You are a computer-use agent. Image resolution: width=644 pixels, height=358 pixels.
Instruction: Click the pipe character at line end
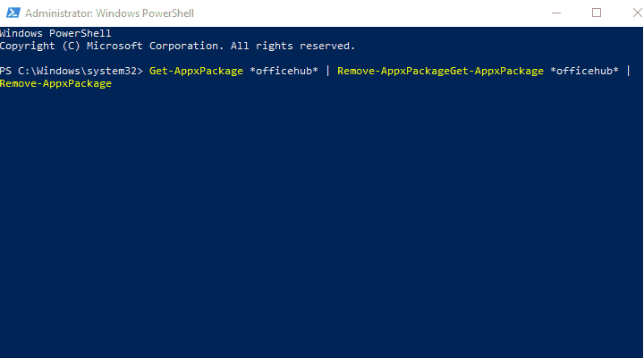(x=629, y=71)
